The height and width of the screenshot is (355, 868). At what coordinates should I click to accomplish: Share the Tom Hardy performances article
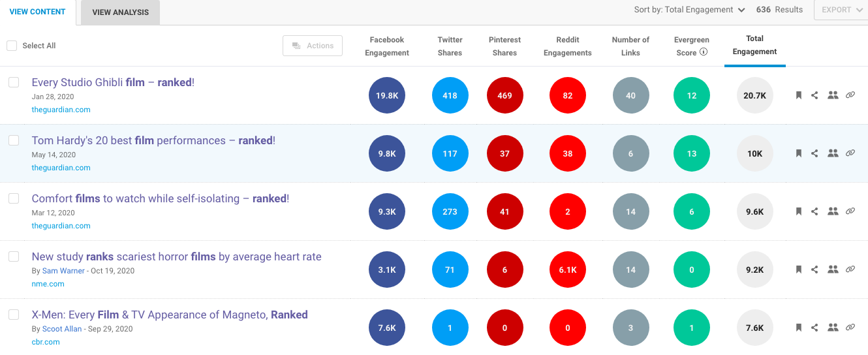tap(814, 153)
